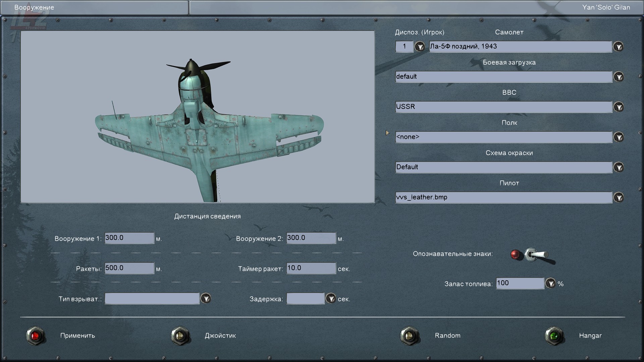This screenshot has height=362, width=644.
Task: Click the Вооружение 1 distance field
Action: click(129, 238)
